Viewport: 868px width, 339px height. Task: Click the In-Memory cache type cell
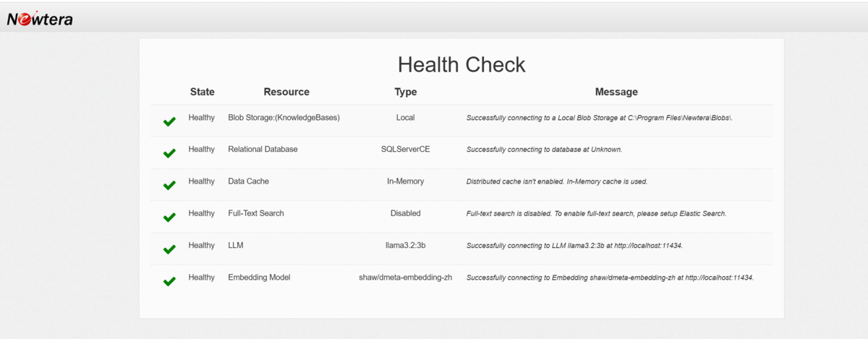coord(405,181)
